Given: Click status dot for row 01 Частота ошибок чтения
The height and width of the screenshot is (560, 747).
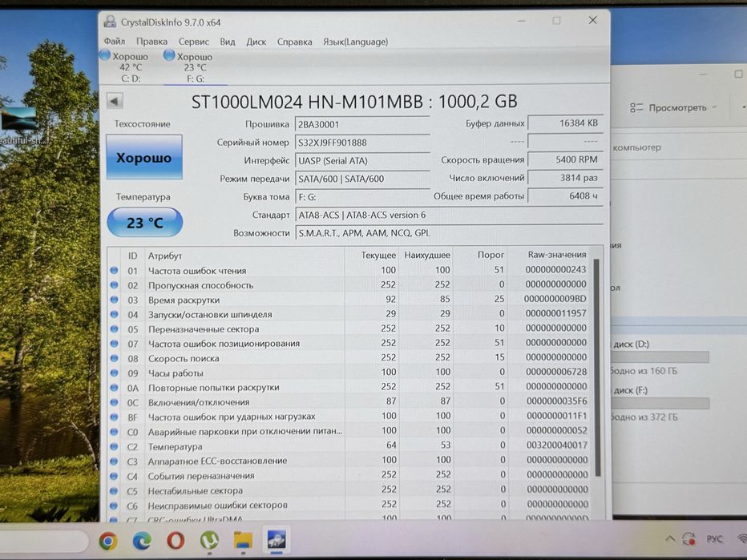Looking at the screenshot, I should pyautogui.click(x=114, y=271).
